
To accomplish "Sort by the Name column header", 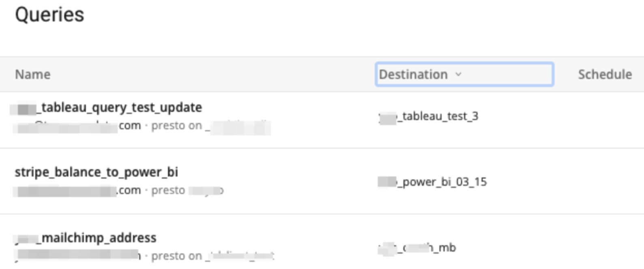I will [x=33, y=74].
